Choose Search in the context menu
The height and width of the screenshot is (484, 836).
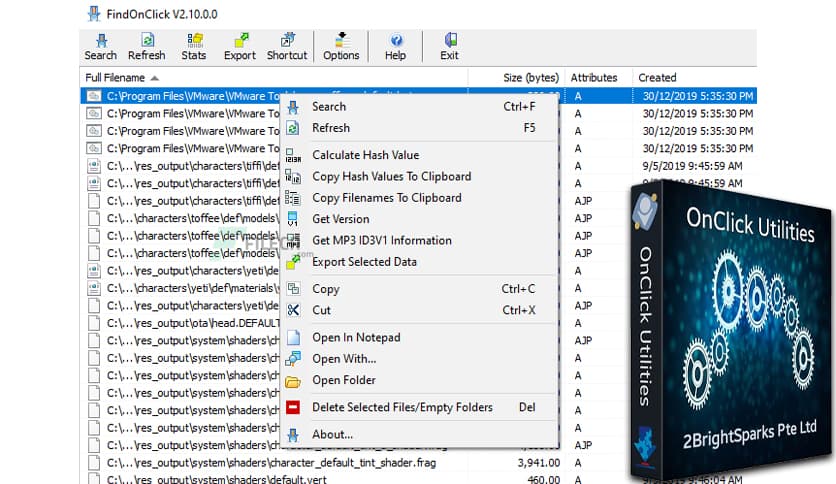click(419, 107)
